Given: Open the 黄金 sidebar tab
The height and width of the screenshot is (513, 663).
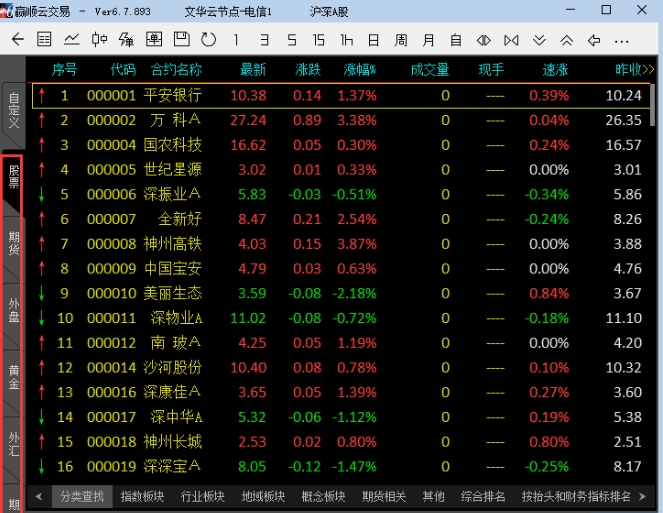Looking at the screenshot, I should coord(14,377).
